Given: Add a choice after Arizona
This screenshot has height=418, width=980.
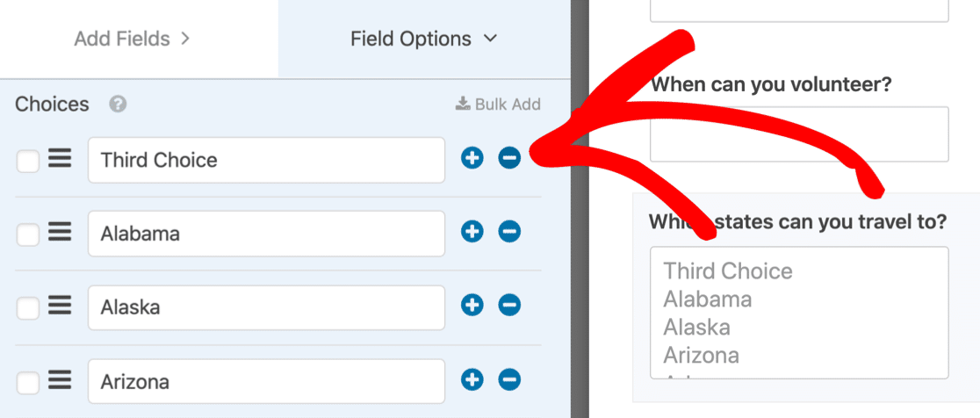Looking at the screenshot, I should pyautogui.click(x=472, y=379).
